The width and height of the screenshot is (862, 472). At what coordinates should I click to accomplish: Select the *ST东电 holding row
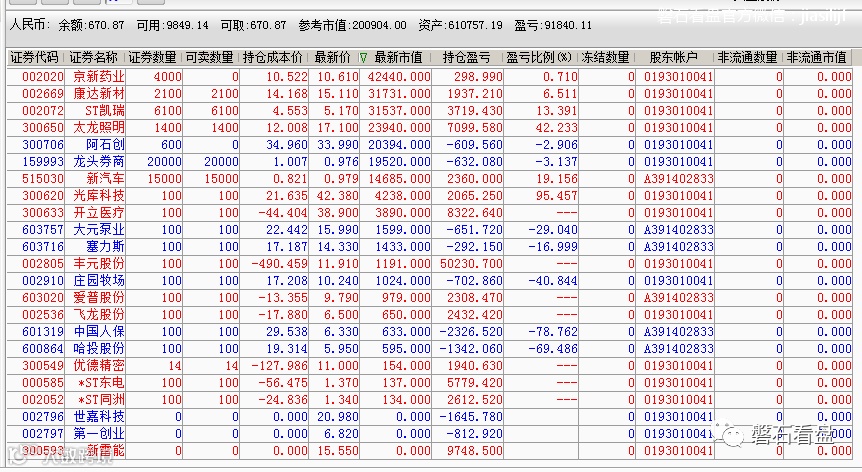(429, 383)
